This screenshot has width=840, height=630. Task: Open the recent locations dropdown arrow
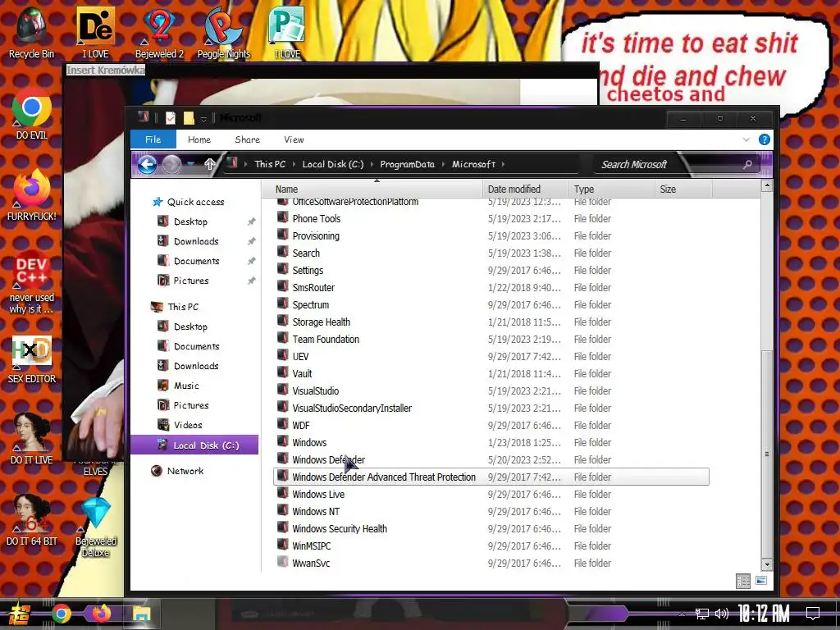[191, 164]
